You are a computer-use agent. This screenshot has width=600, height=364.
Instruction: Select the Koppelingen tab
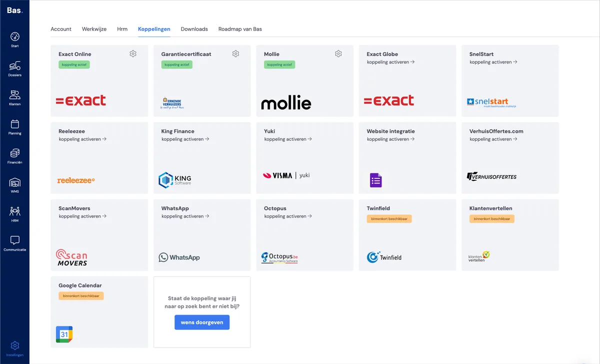point(154,29)
